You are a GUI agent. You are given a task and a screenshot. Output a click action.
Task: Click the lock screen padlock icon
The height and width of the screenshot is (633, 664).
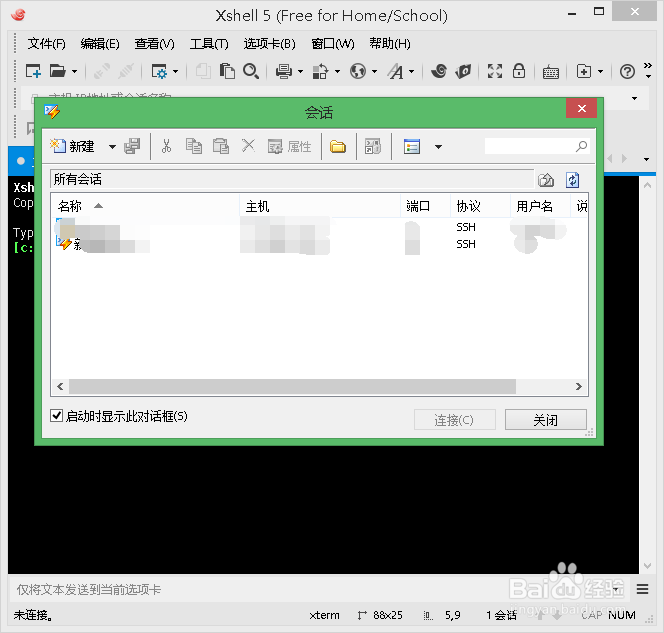pyautogui.click(x=519, y=71)
